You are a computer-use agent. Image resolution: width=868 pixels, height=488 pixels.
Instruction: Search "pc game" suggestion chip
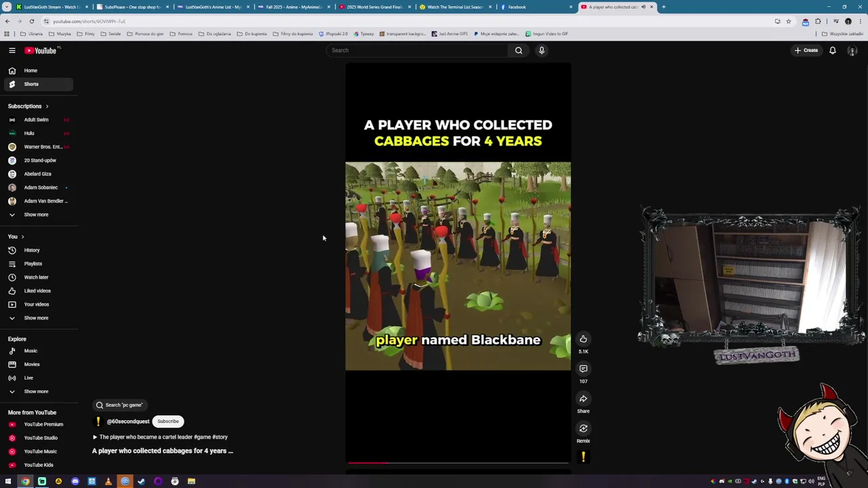[x=120, y=405]
